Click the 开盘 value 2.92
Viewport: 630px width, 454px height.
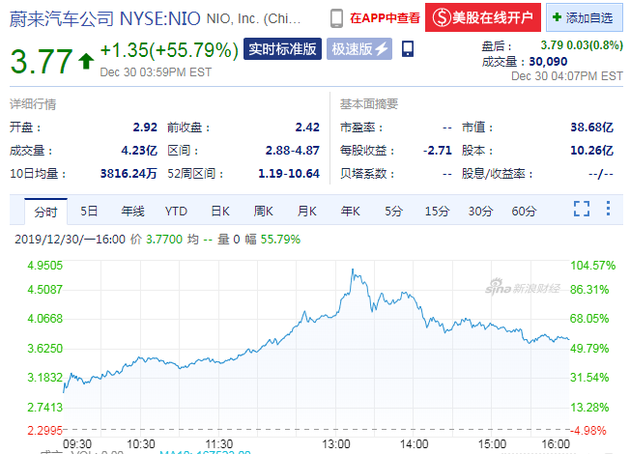click(x=145, y=127)
